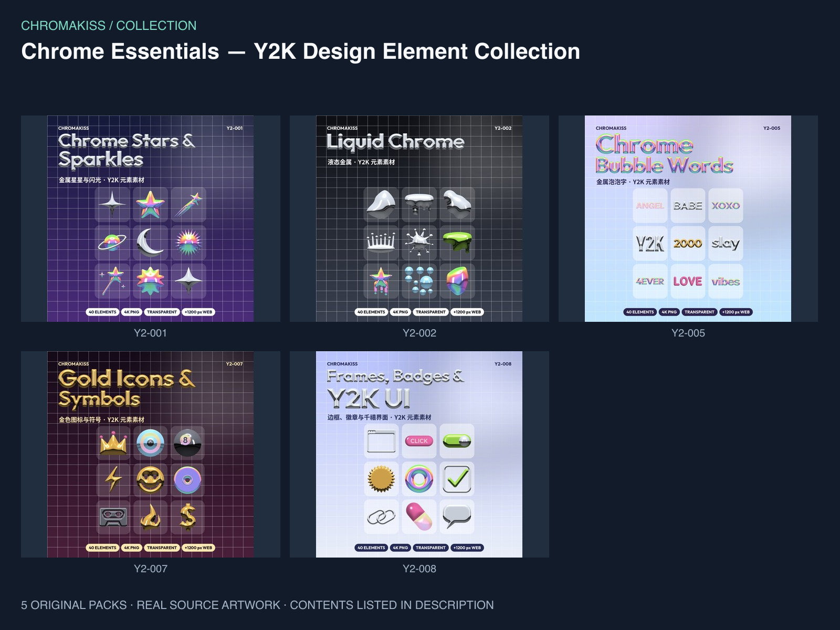
Task: Click the Y2-005 label under Bubble Words
Action: (x=688, y=333)
